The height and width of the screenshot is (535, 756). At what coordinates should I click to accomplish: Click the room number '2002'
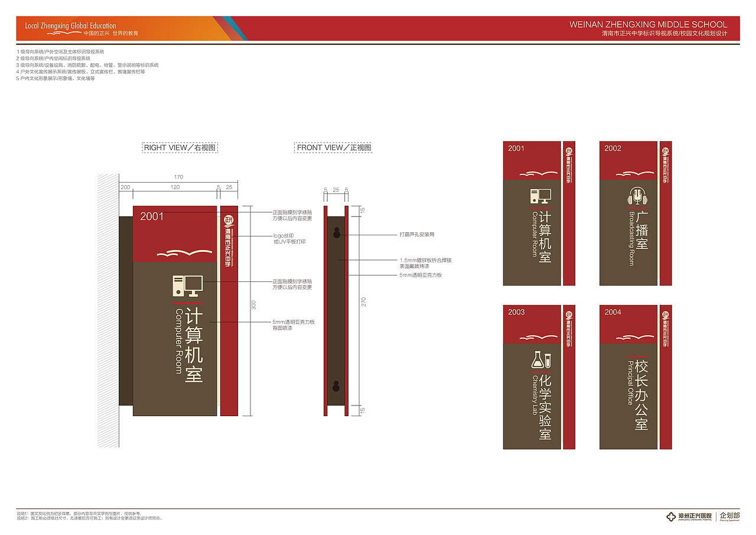click(613, 148)
